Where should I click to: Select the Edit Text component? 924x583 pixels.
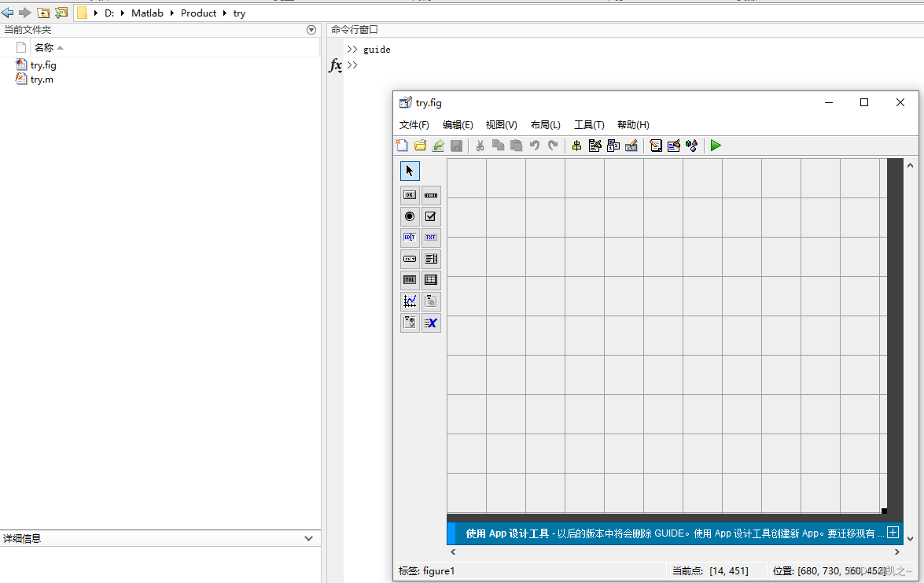(x=410, y=238)
